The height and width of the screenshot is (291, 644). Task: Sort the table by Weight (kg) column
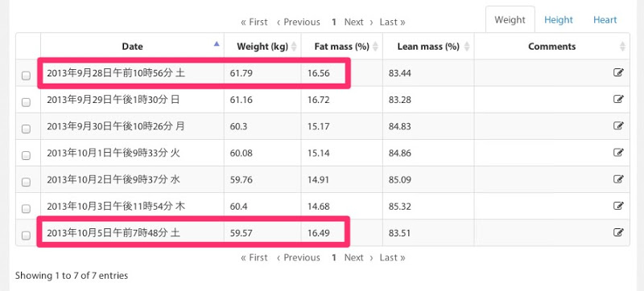click(262, 47)
